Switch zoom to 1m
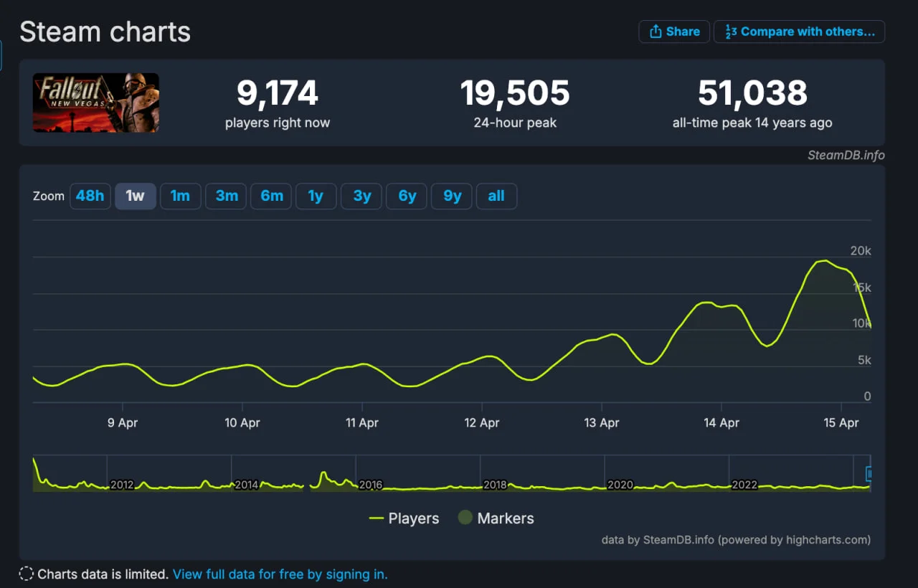 click(180, 196)
